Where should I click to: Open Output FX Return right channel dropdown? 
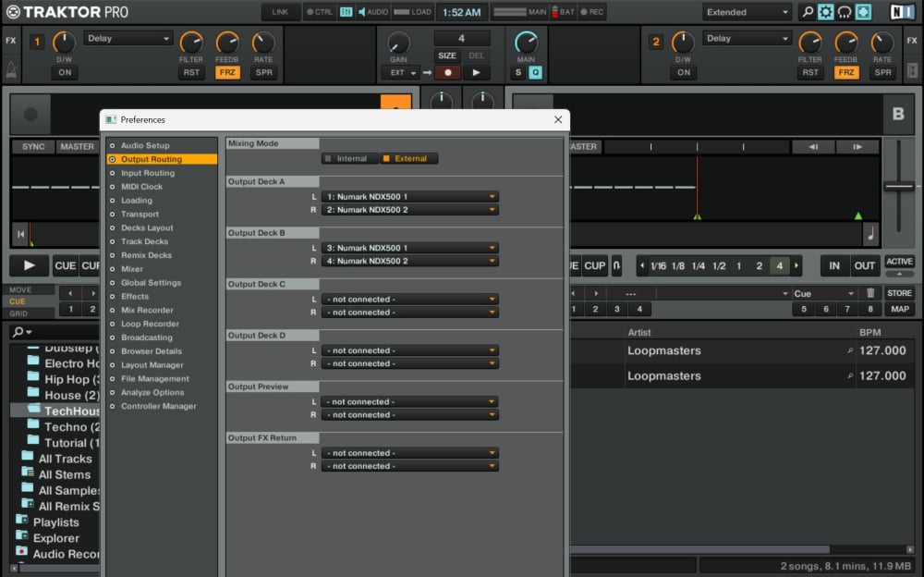(410, 467)
